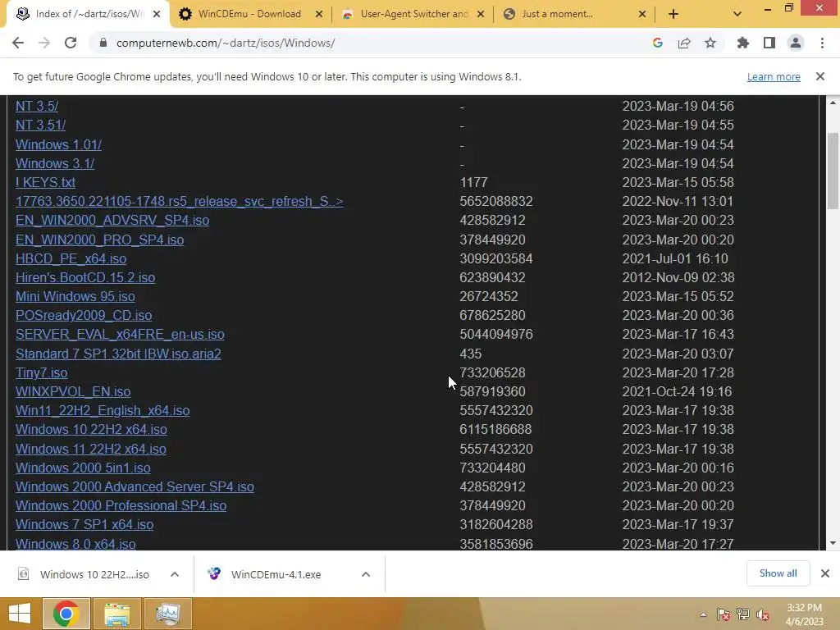Open the NT 3.5/ folder link
The image size is (840, 630).
tap(37, 106)
